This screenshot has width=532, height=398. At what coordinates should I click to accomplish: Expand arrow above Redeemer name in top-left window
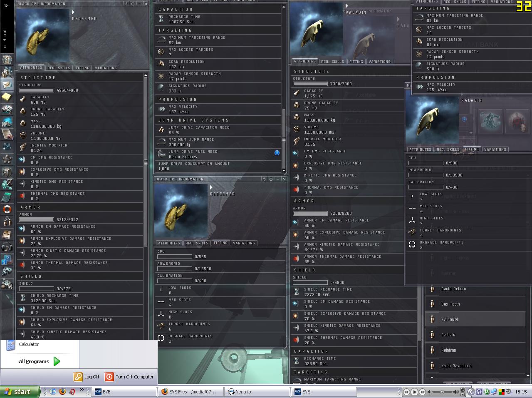(x=73, y=12)
